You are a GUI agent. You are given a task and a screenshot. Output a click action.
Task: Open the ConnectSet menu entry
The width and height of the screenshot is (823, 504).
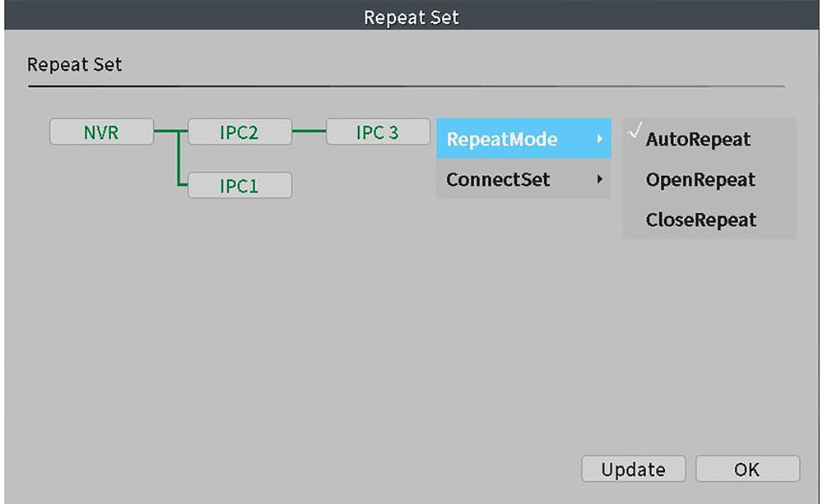point(523,179)
